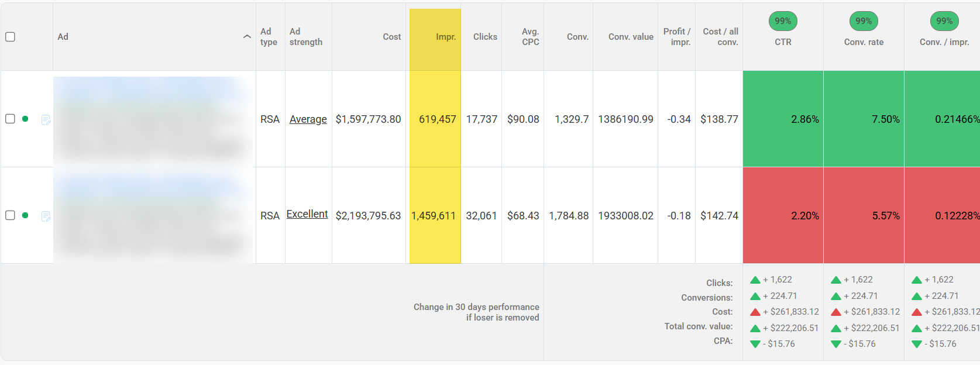
Task: Click the 1,459,611 impressions value
Action: click(433, 216)
